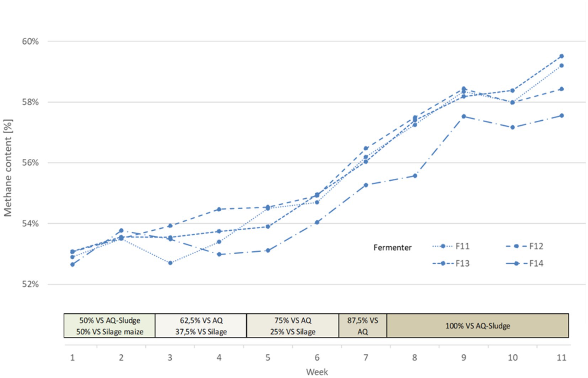Click the F14 legend entry
Viewport: 588px width, 378px height.
pyautogui.click(x=524, y=263)
